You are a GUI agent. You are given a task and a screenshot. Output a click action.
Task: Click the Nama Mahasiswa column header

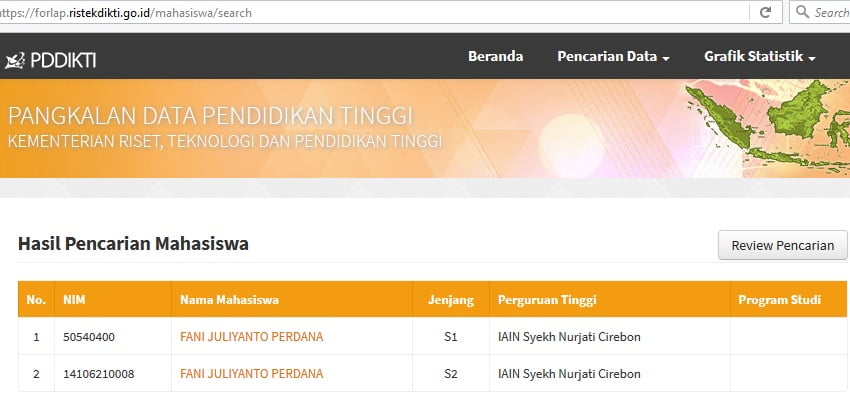click(x=229, y=300)
